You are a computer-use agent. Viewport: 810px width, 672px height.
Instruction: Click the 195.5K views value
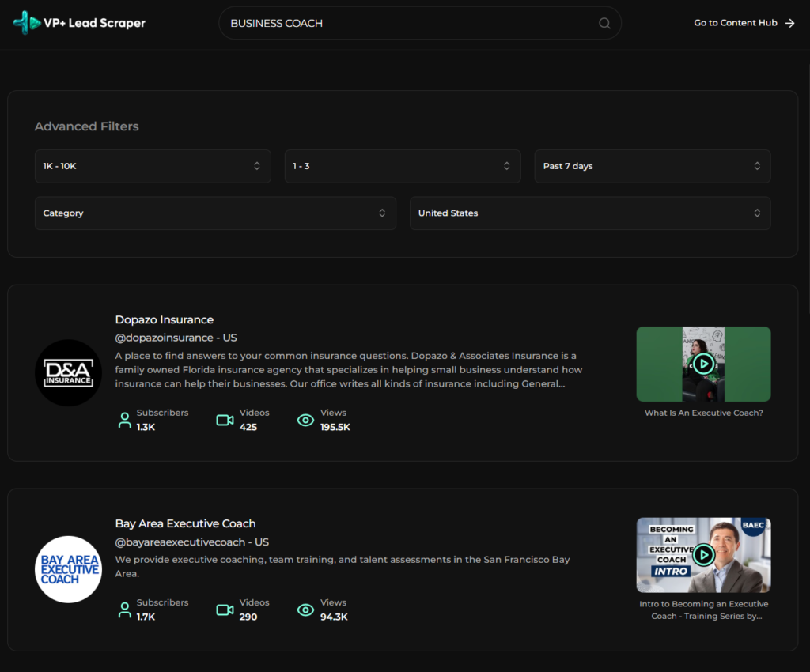pos(335,428)
